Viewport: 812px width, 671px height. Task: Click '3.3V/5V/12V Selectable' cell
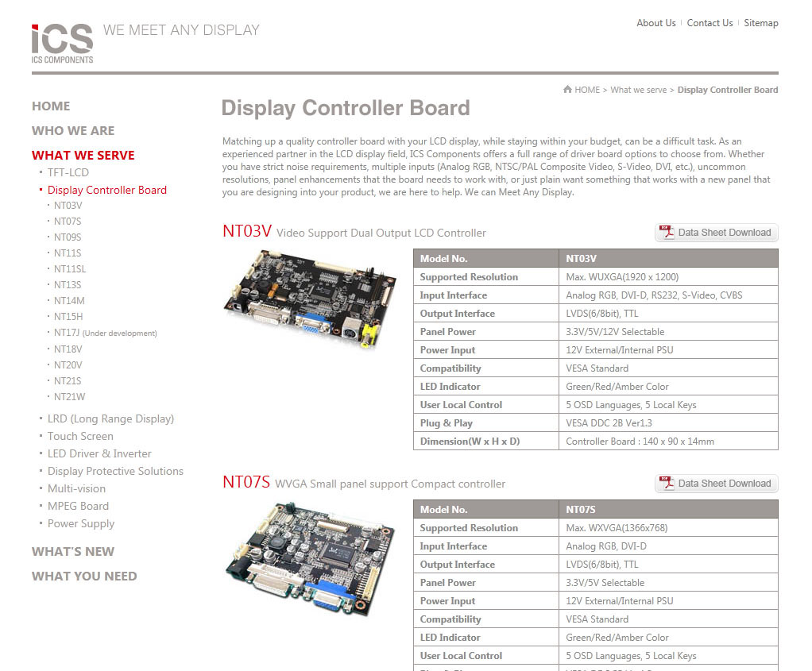click(x=668, y=332)
